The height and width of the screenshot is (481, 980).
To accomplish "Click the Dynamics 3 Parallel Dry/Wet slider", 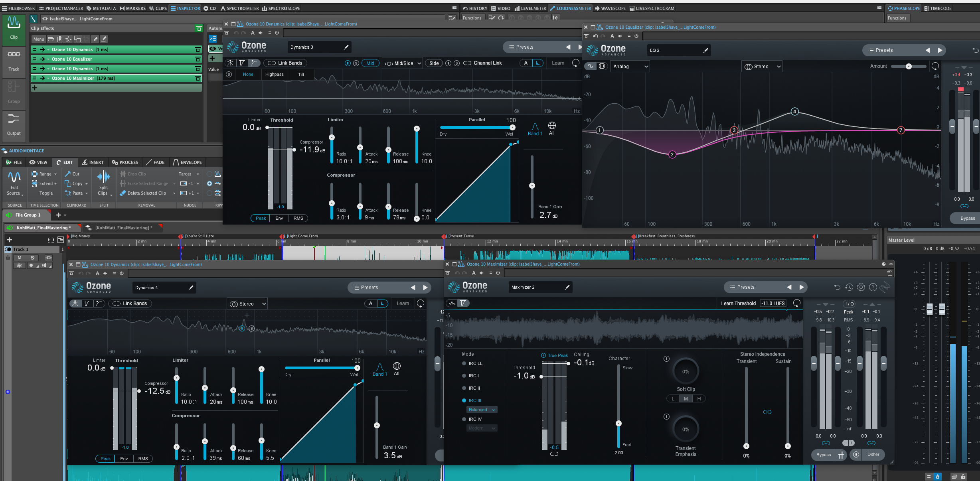I will tap(476, 127).
